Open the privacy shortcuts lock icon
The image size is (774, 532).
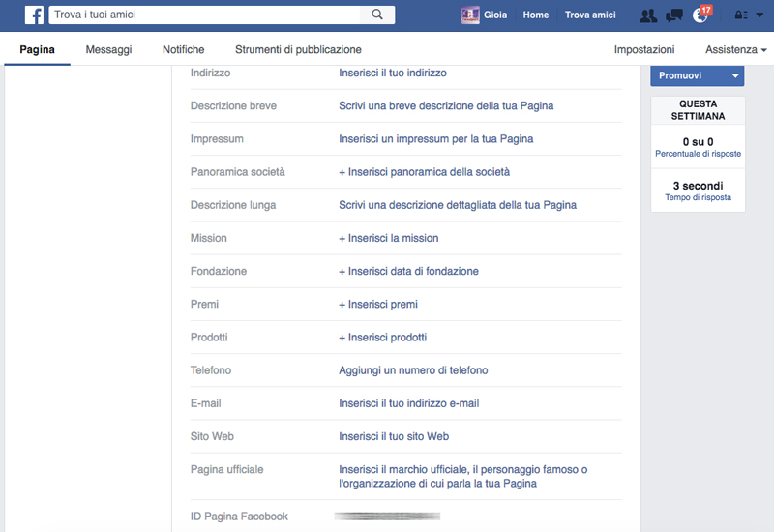tap(741, 15)
